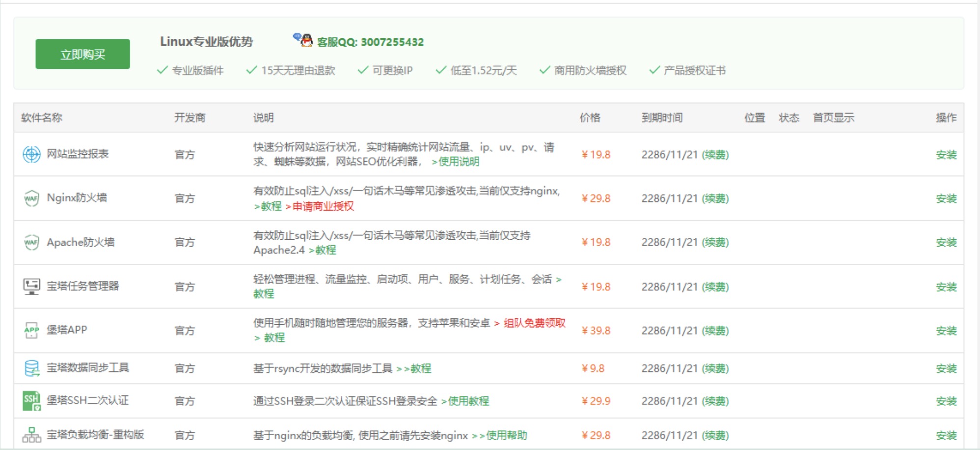This screenshot has height=450, width=980.
Task: Open 教程 link under 堡塔APP description
Action: click(x=270, y=337)
